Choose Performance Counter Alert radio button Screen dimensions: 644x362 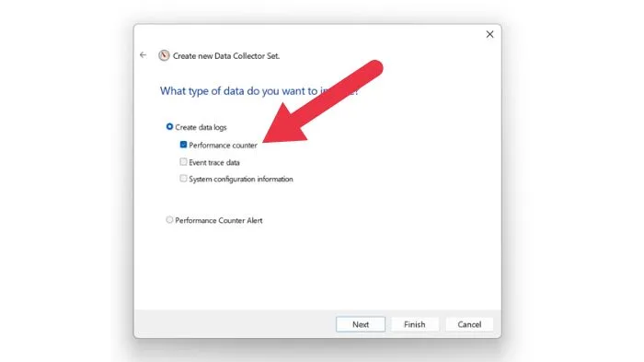(169, 219)
